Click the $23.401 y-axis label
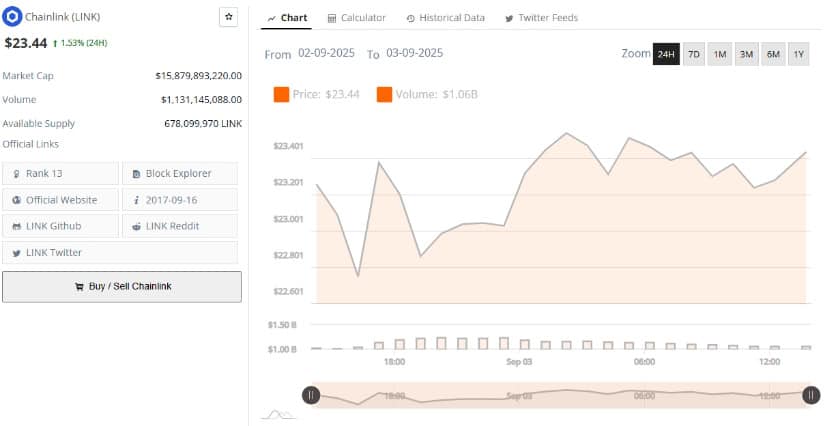Image resolution: width=825 pixels, height=426 pixels. click(x=288, y=146)
